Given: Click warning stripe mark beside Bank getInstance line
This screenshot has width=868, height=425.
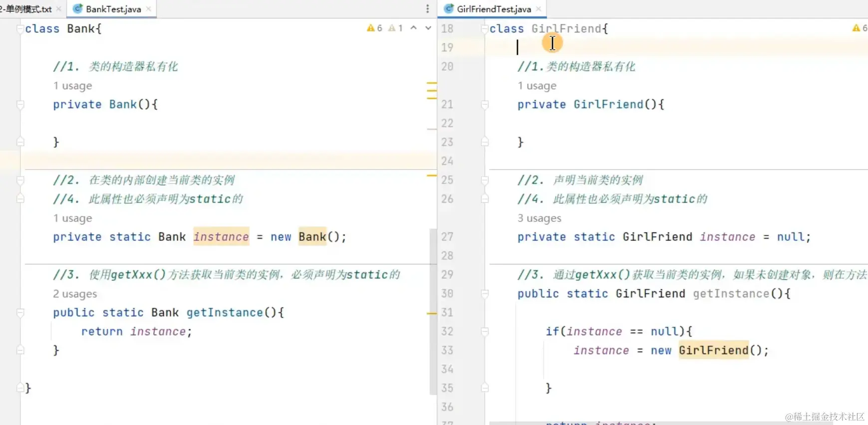Looking at the screenshot, I should pyautogui.click(x=432, y=313).
